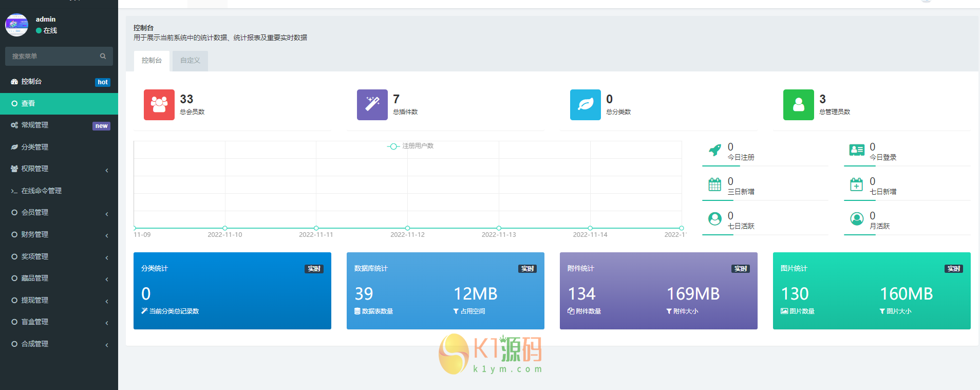Expand the 财务管理 menu chevron

tap(106, 235)
